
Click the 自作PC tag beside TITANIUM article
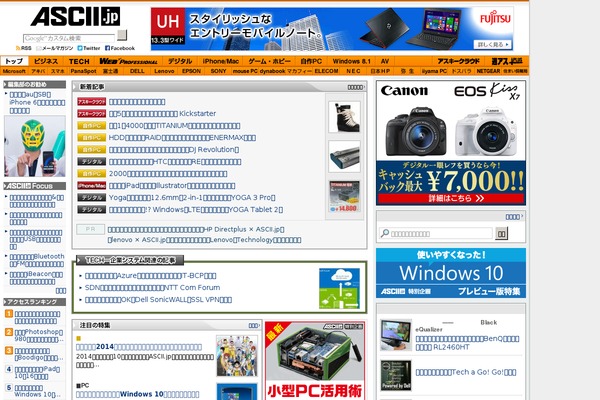91,126
